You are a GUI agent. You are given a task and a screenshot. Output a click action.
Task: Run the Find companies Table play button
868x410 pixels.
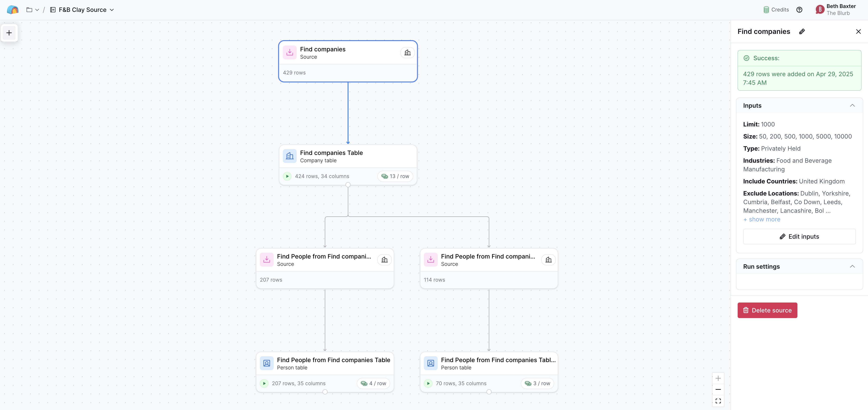(287, 176)
